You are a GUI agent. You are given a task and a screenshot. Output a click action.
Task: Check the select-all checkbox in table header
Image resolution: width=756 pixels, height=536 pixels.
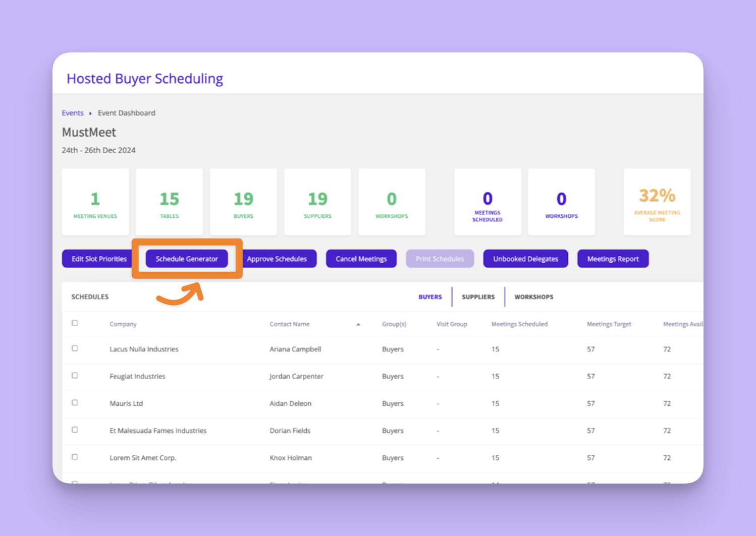pyautogui.click(x=75, y=323)
